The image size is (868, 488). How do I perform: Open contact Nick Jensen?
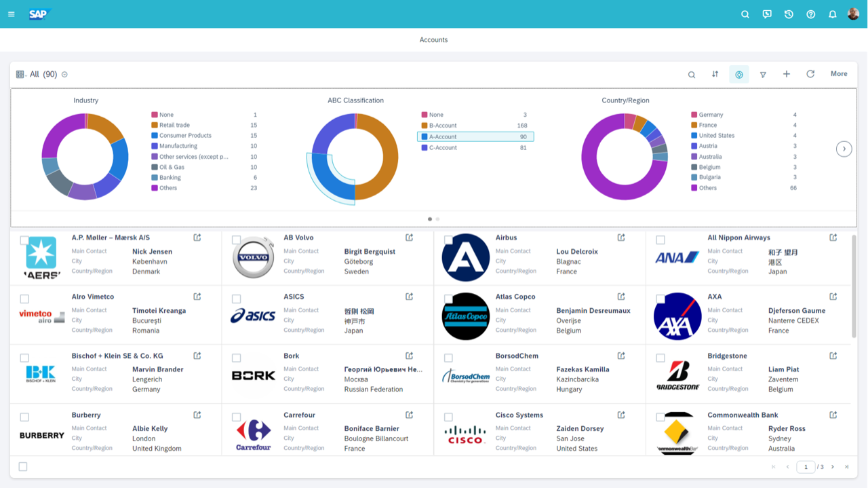[152, 251]
